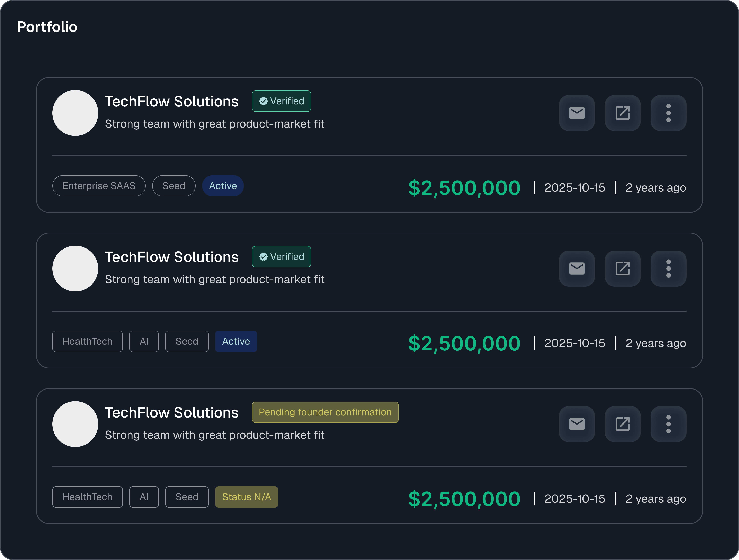Screen dimensions: 739x560
Task: Click the email icon on the first card
Action: click(577, 113)
